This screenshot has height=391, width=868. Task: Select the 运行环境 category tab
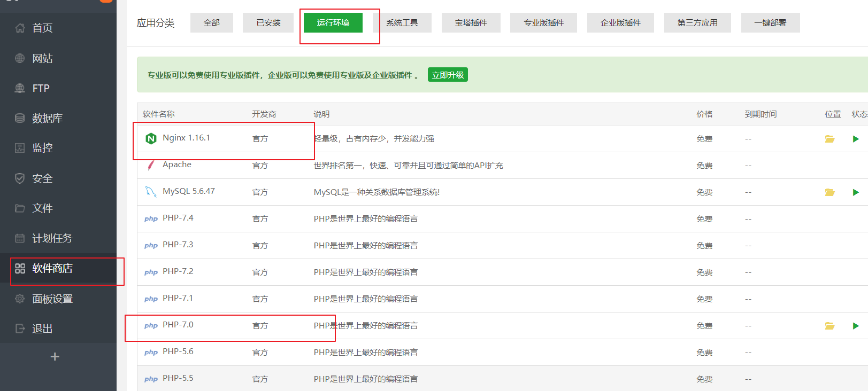333,23
